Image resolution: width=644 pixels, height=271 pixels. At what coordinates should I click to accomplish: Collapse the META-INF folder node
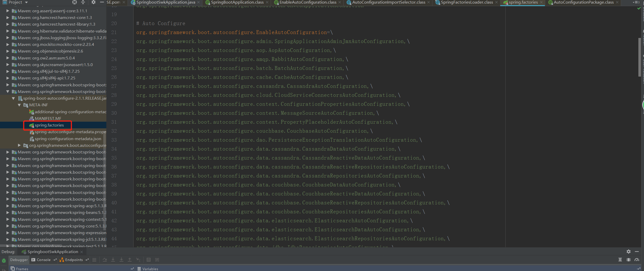coord(19,105)
